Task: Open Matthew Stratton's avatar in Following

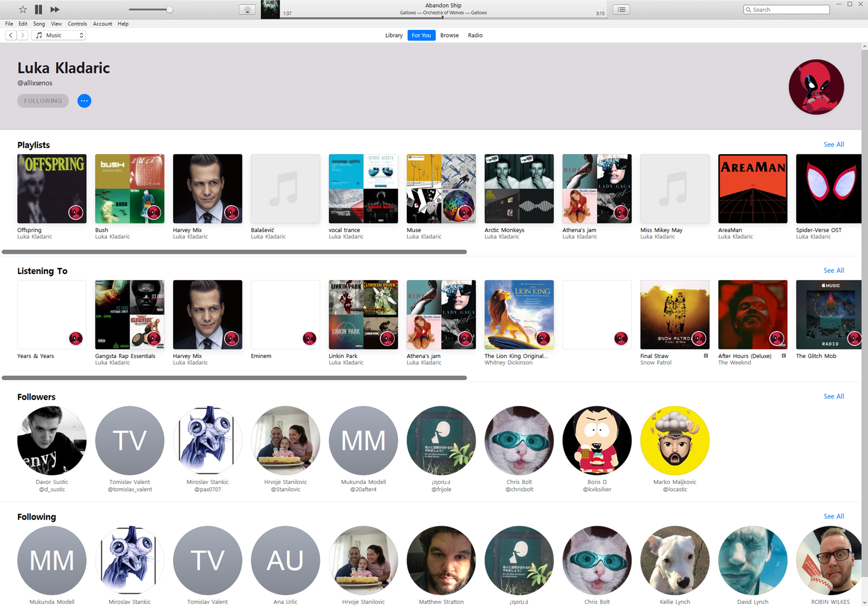Action: [441, 560]
